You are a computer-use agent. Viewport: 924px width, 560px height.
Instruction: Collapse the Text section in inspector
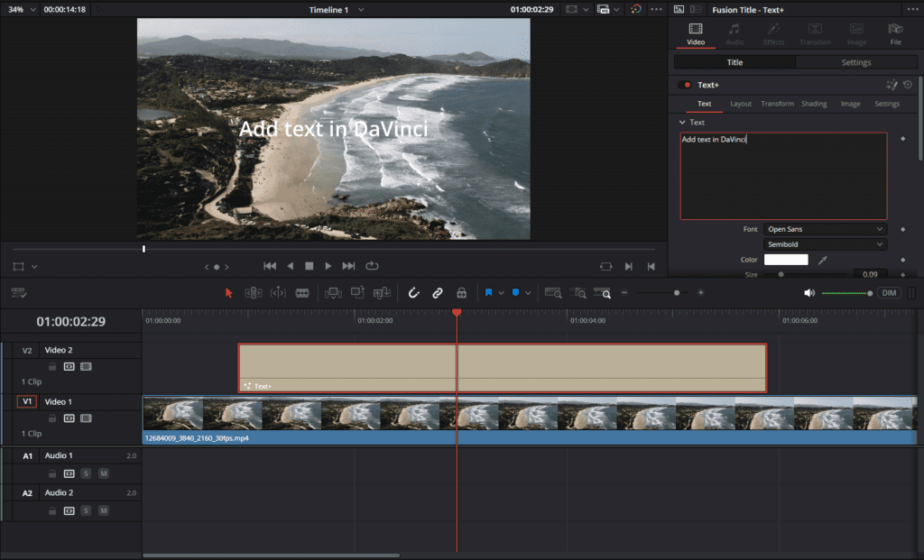(683, 122)
